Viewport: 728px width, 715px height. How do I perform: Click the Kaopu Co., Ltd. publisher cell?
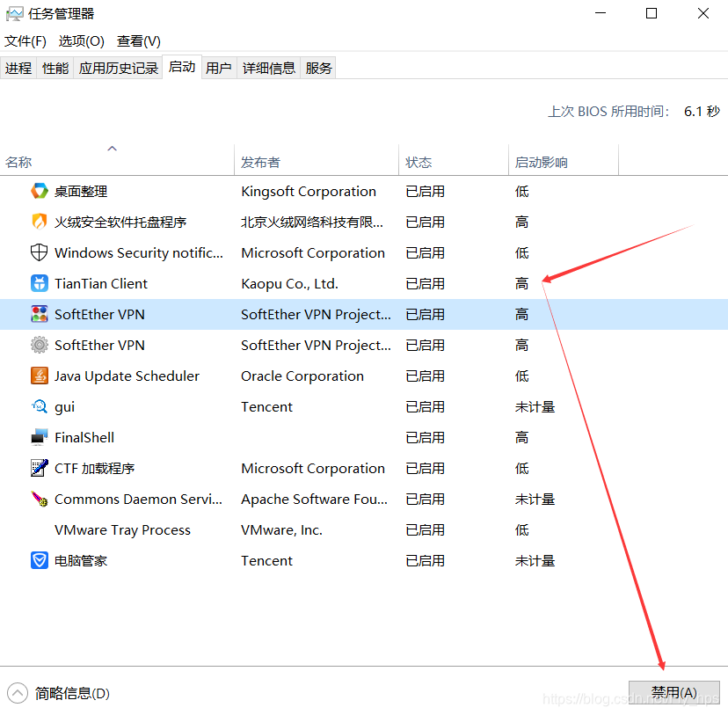coord(290,284)
